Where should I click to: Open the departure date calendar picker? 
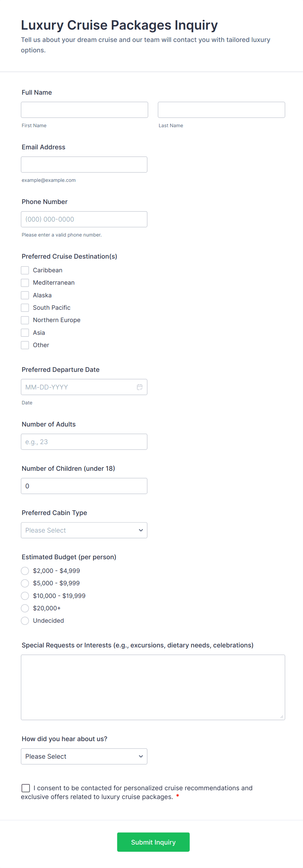[x=139, y=387]
